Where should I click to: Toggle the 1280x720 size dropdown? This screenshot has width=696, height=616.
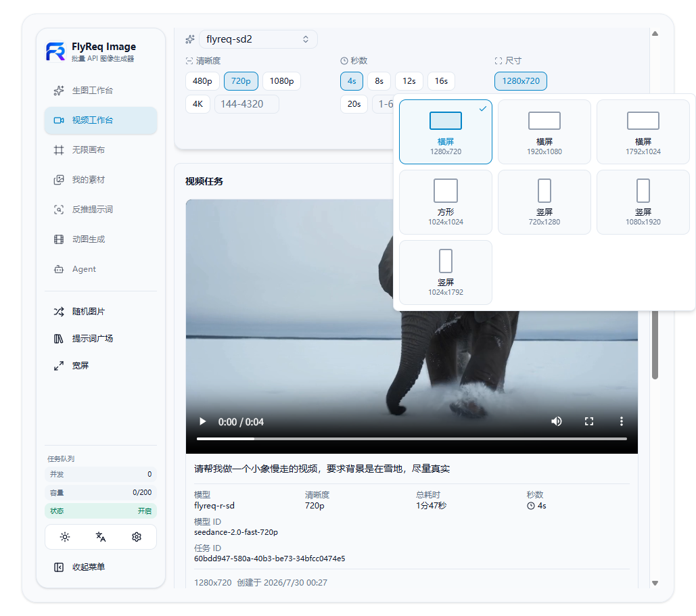pos(521,81)
